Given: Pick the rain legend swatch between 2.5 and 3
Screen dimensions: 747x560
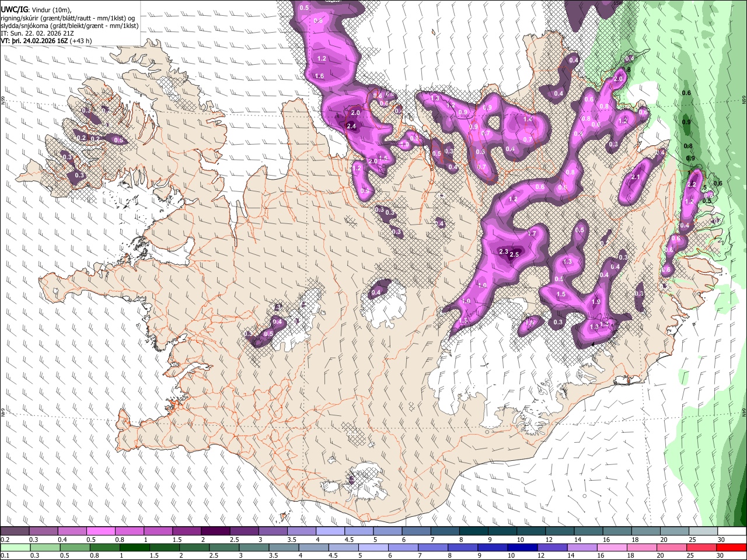Looking at the screenshot, I should [x=224, y=547].
